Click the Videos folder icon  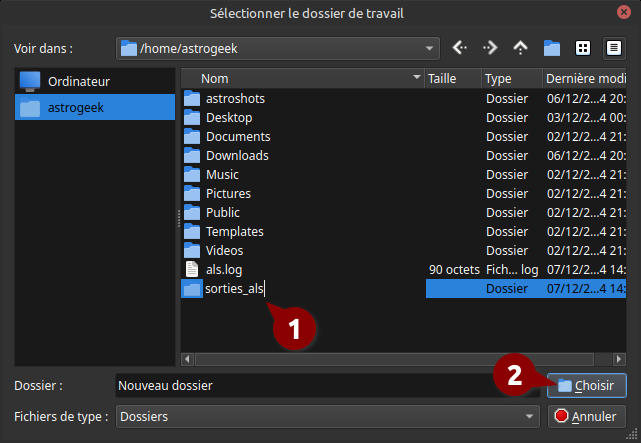[x=192, y=251]
